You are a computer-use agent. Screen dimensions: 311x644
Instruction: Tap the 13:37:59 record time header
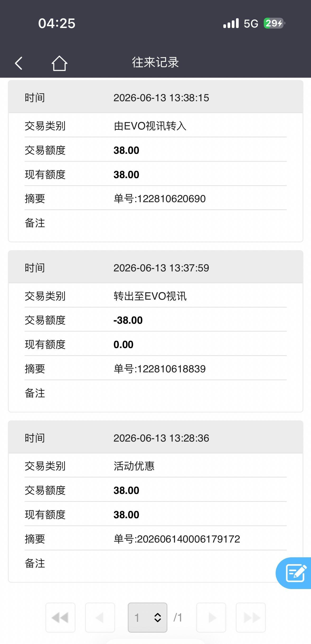[155, 268]
